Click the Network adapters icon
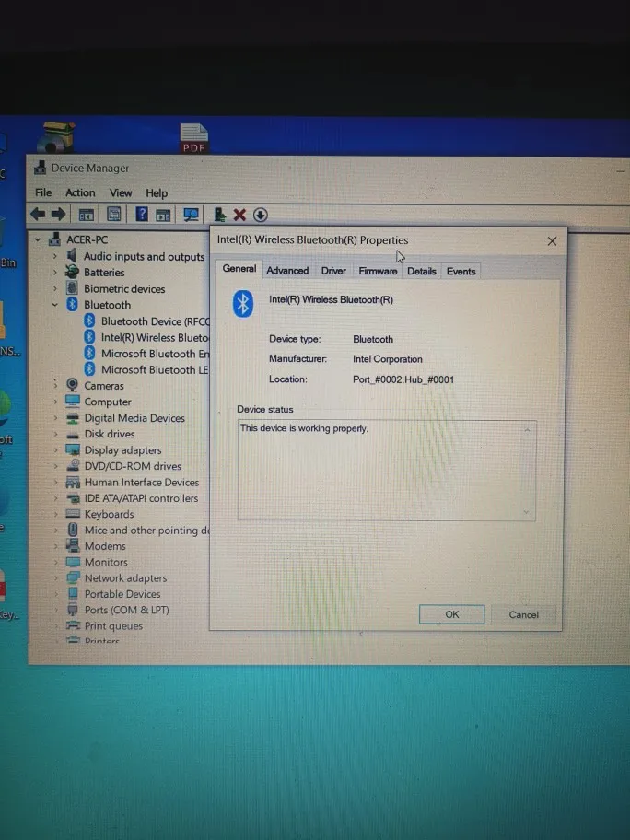The height and width of the screenshot is (840, 630). 73,577
